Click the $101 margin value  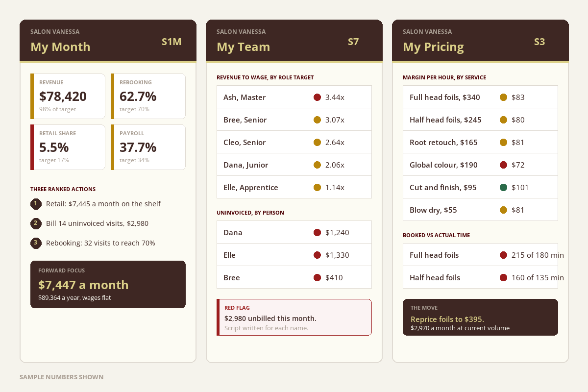[x=520, y=187]
